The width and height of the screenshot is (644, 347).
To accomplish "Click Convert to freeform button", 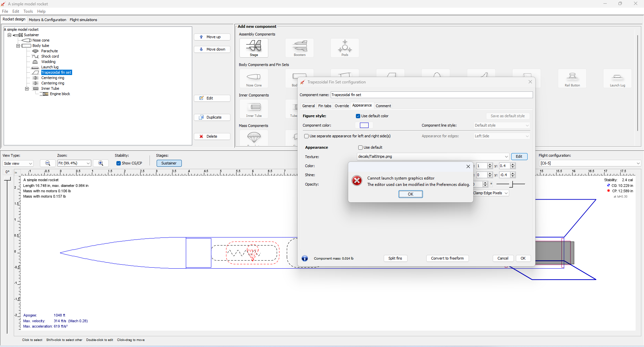I will coord(447,258).
